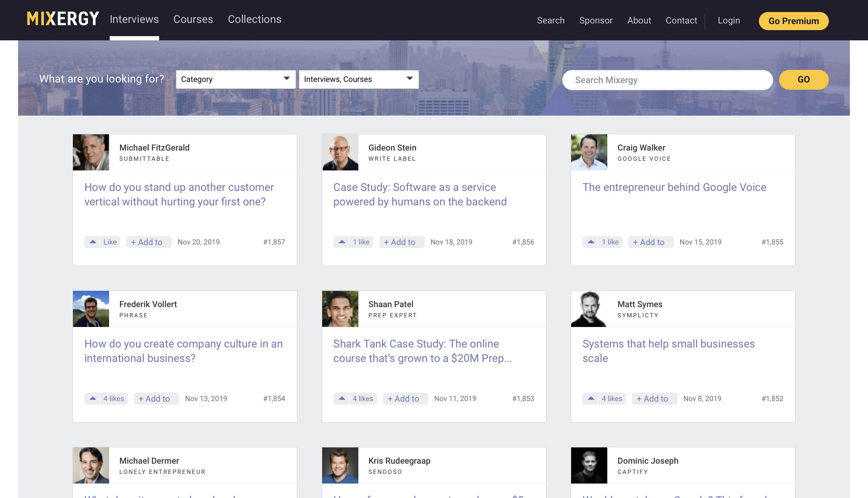
Task: Click the PREP EXPERT company label
Action: click(x=393, y=315)
